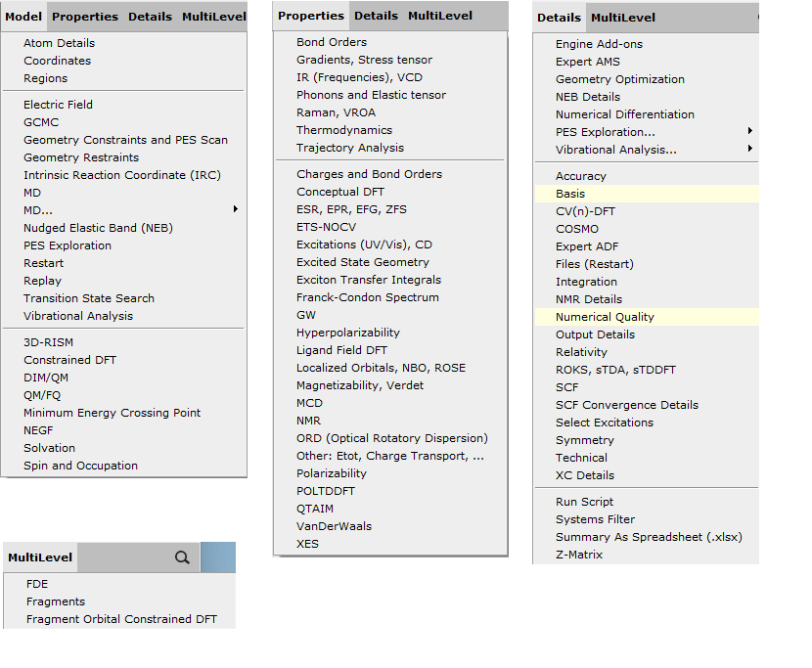Image resolution: width=812 pixels, height=668 pixels.
Task: Switch to the MultiLevel menu tab
Action: click(214, 16)
